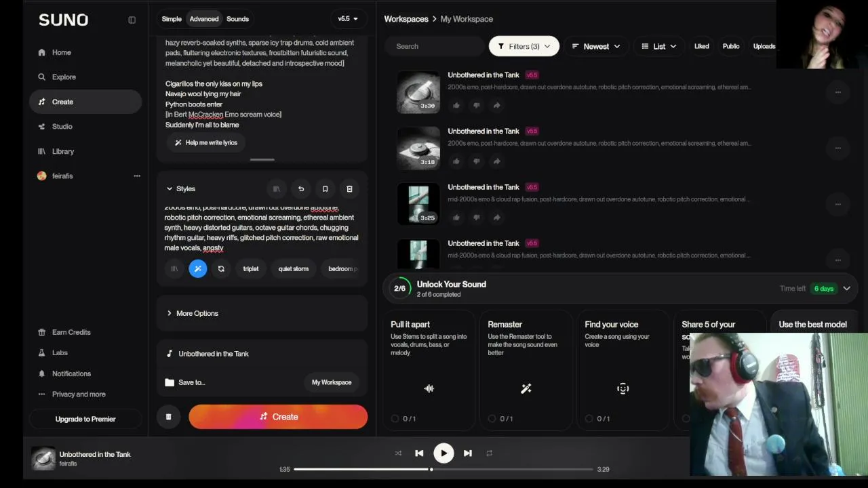Play the song thumbnail marked 3:30
868x488 pixels.
pyautogui.click(x=418, y=91)
